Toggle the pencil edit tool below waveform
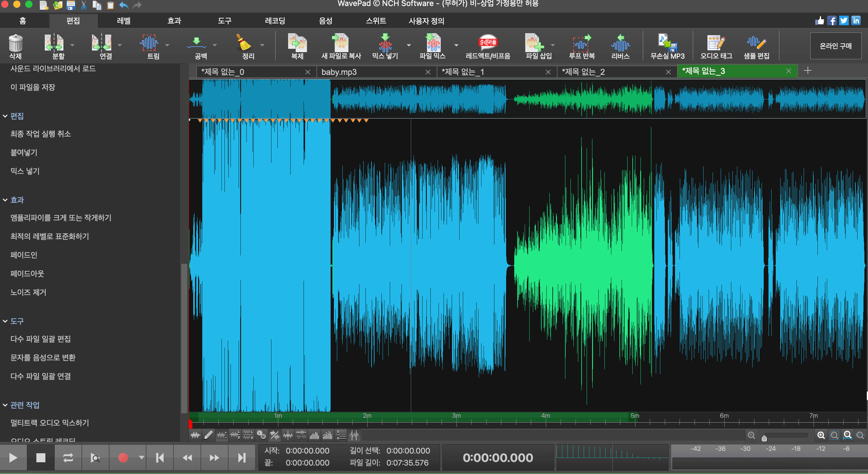Screen dimensions: 868x474 [x=209, y=435]
